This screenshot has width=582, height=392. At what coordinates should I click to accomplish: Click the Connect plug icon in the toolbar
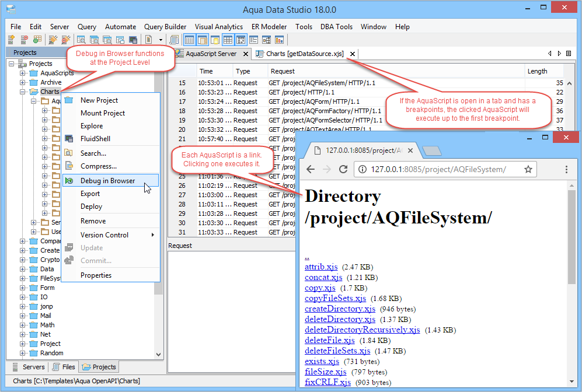pyautogui.click(x=53, y=39)
